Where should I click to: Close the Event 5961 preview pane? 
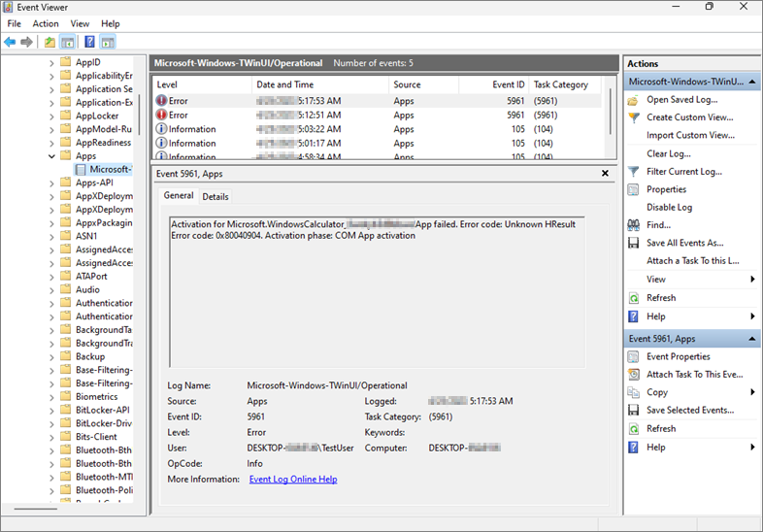pos(605,173)
